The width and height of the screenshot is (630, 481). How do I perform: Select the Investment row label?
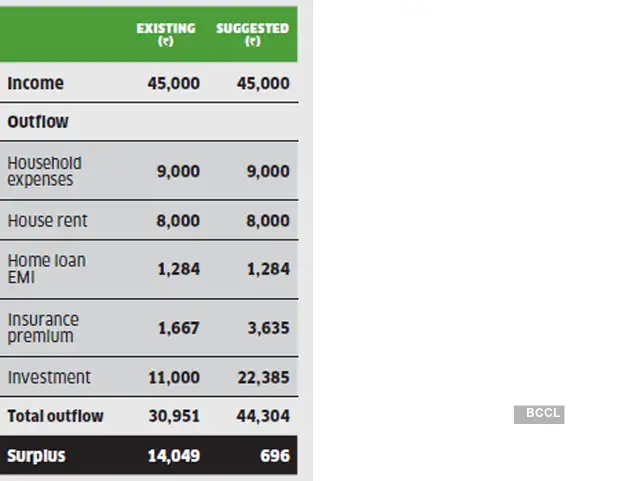tap(49, 377)
